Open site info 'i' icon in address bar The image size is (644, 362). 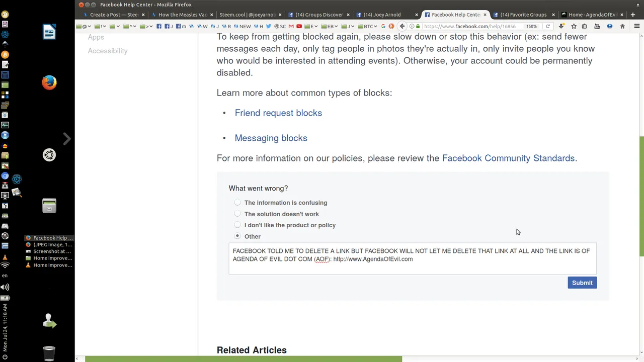(x=412, y=26)
